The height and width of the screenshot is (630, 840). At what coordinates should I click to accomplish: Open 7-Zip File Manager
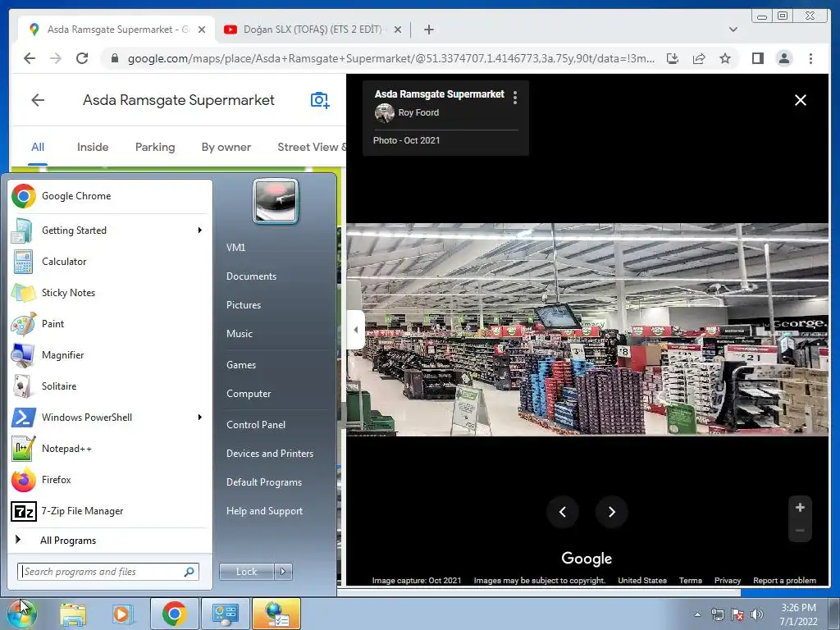tap(109, 511)
